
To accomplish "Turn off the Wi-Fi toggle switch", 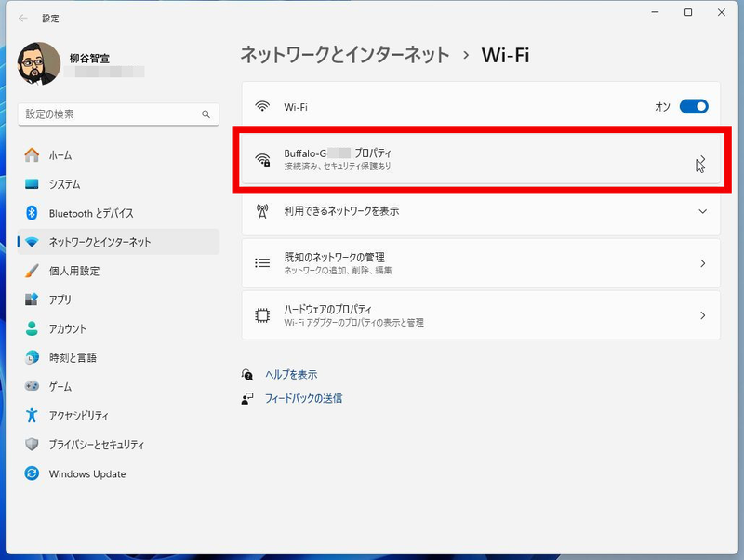I will 694,106.
